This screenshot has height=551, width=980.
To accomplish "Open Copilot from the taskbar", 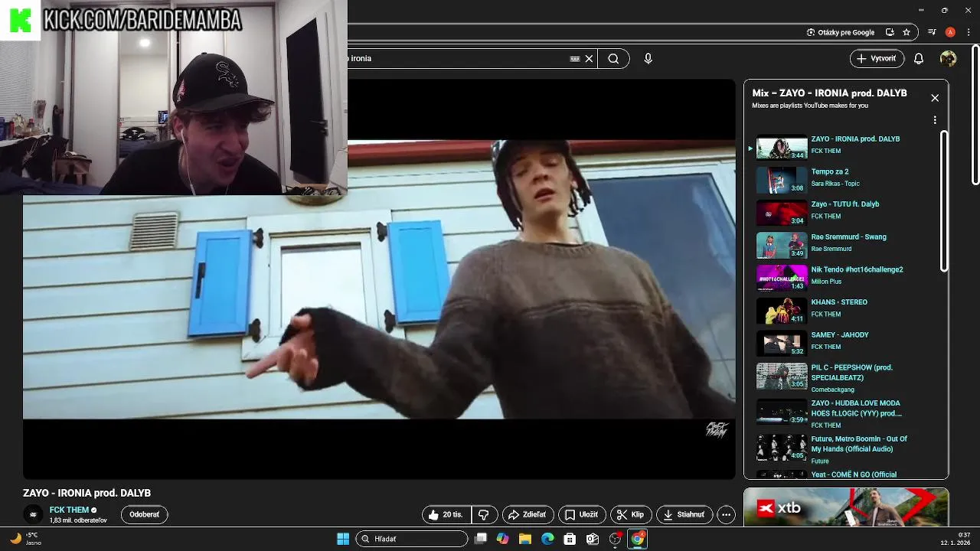I will [502, 539].
